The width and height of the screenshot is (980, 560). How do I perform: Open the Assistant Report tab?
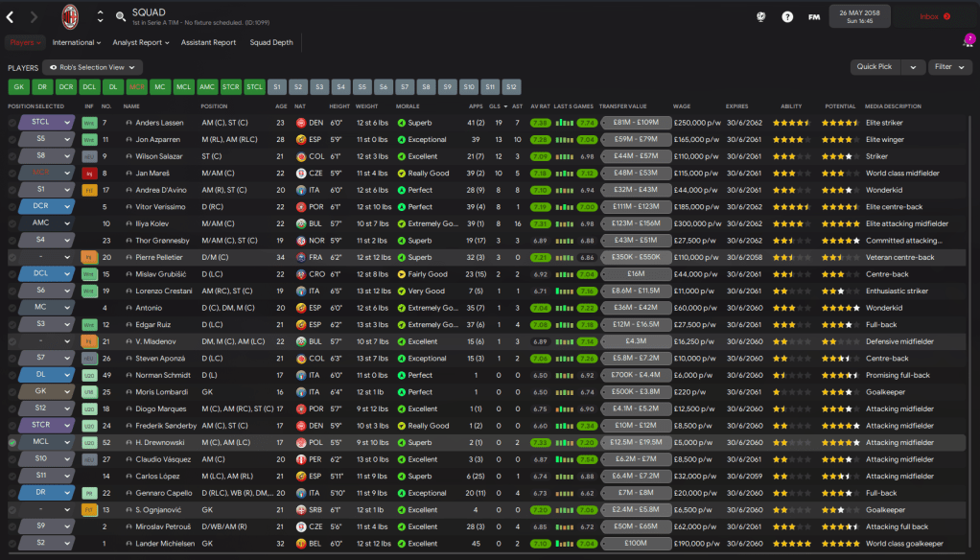208,42
